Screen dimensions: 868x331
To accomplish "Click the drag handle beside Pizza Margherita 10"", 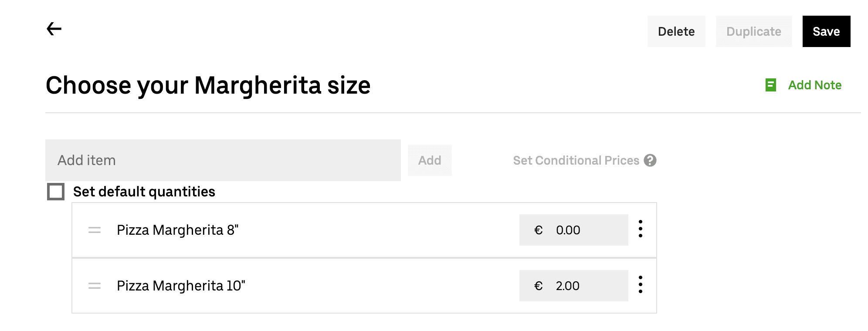I will (x=94, y=285).
